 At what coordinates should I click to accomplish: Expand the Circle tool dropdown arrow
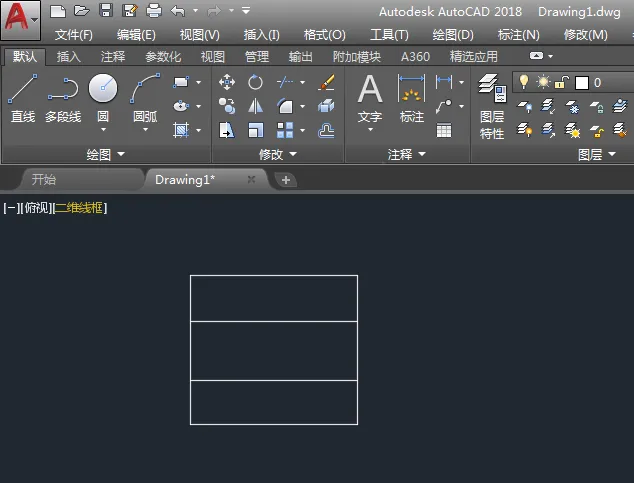103,130
